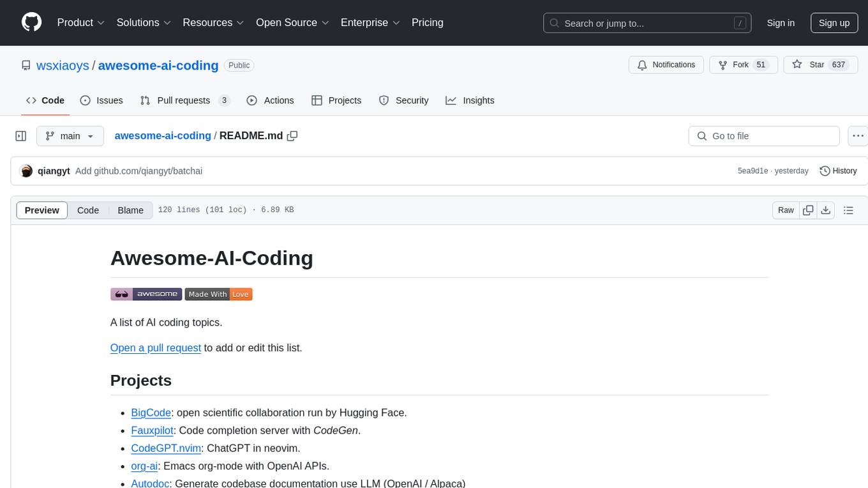This screenshot has width=868, height=488.
Task: Open the BigCode project link
Action: pyautogui.click(x=151, y=413)
